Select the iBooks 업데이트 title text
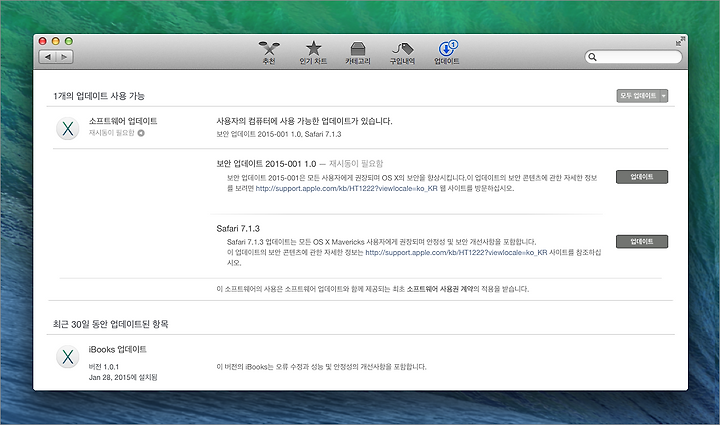 pos(117,349)
